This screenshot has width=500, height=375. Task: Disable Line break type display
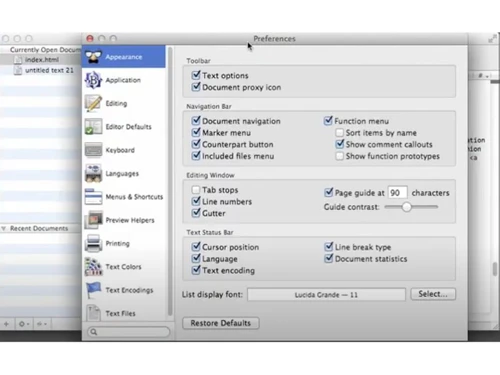tap(329, 247)
